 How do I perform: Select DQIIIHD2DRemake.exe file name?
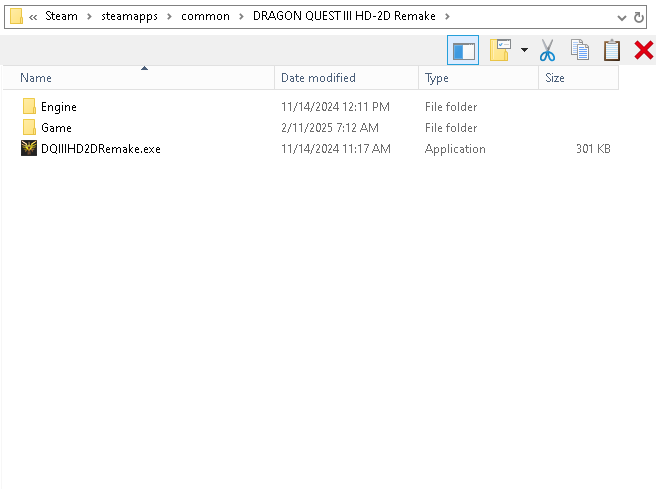(x=100, y=148)
